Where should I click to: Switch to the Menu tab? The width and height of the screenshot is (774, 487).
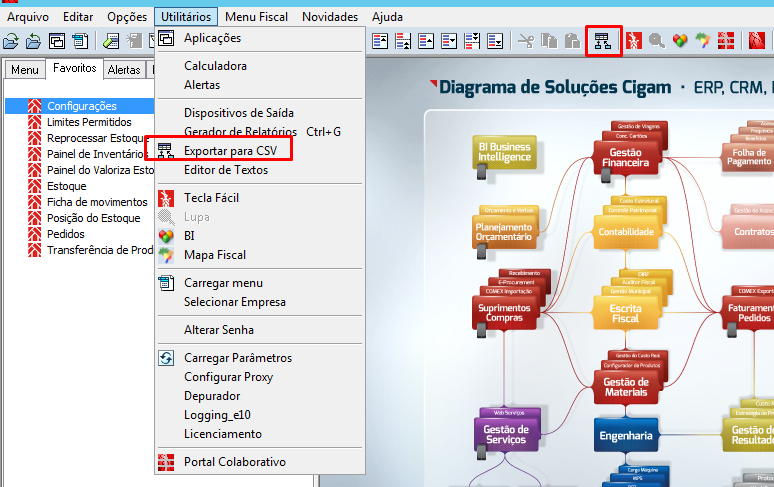pyautogui.click(x=25, y=70)
